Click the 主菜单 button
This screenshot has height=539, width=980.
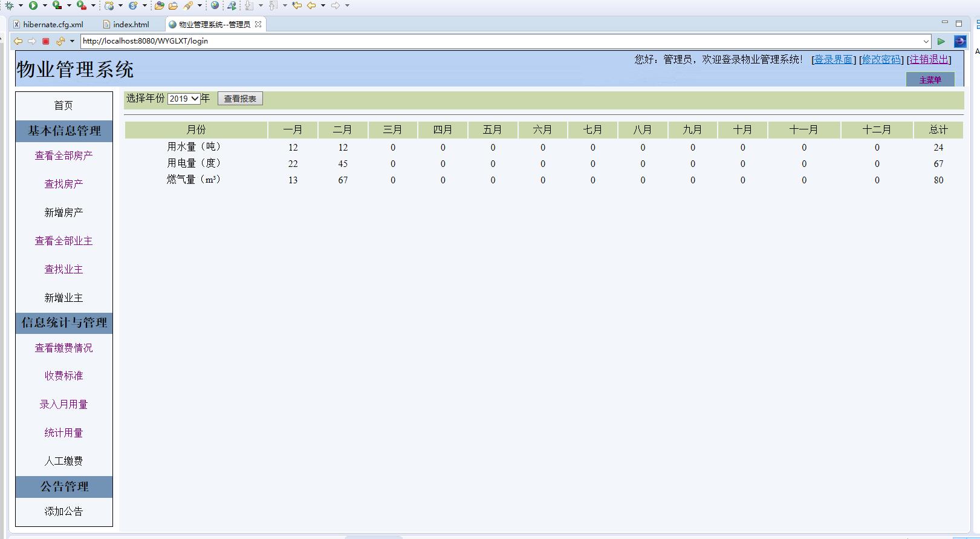click(x=930, y=80)
